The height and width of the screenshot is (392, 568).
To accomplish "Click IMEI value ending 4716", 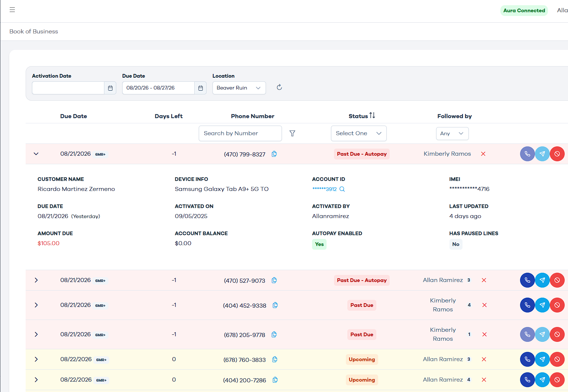I will pos(470,189).
